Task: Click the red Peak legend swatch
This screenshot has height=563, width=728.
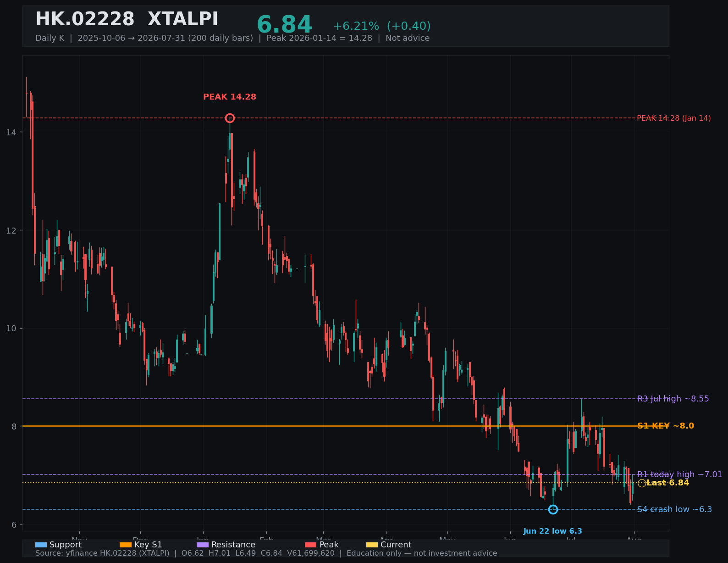Action: pos(311,545)
